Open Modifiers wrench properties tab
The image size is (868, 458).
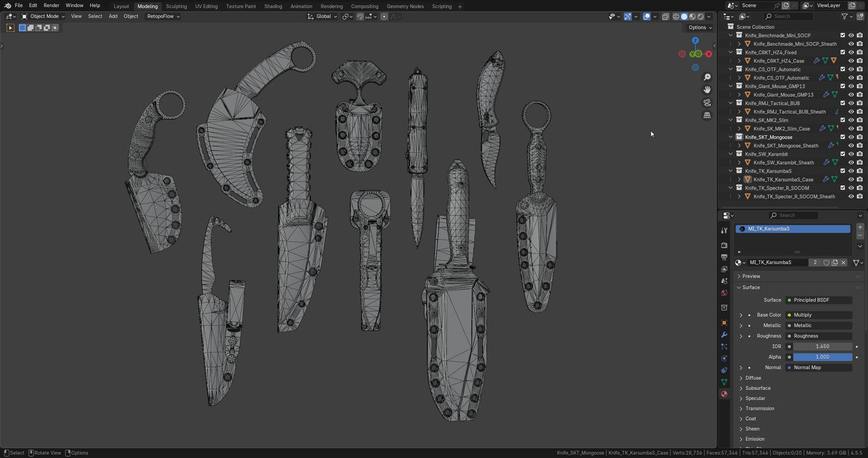724,334
